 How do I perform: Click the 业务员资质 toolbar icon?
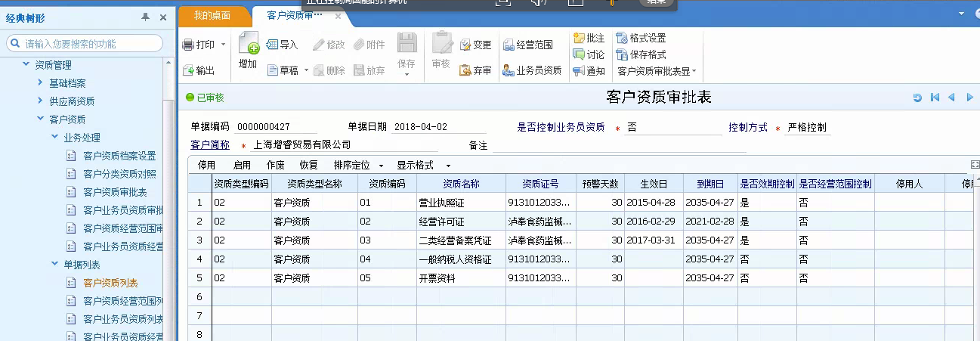point(509,70)
